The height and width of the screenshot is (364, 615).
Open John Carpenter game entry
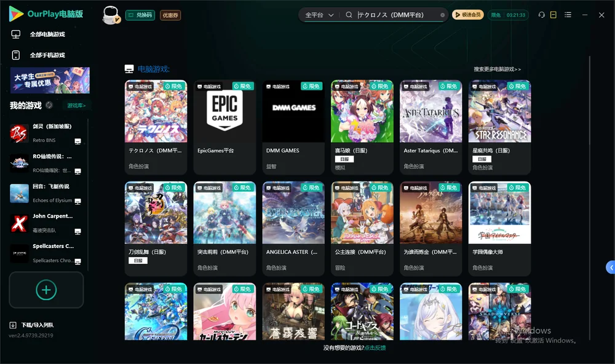click(46, 223)
